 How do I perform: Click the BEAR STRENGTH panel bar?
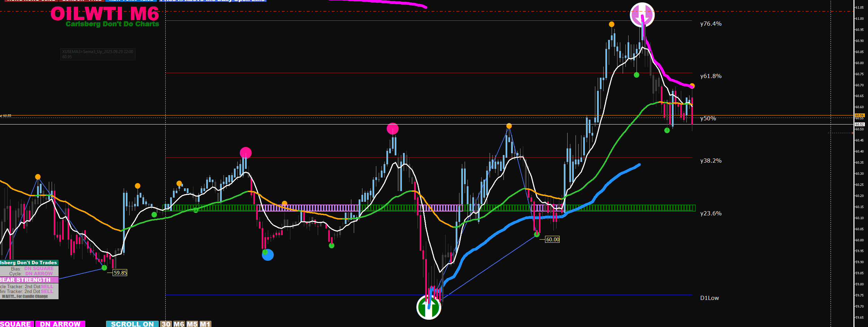[x=29, y=280]
